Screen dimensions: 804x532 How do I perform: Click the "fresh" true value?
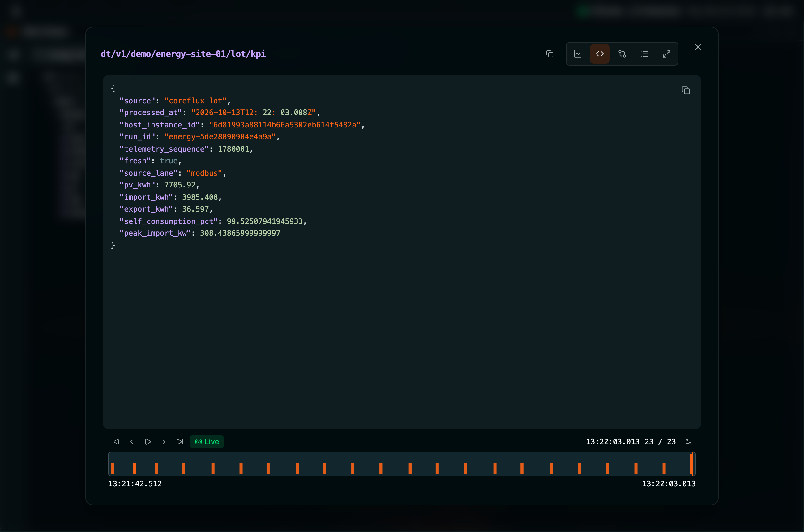coord(169,161)
